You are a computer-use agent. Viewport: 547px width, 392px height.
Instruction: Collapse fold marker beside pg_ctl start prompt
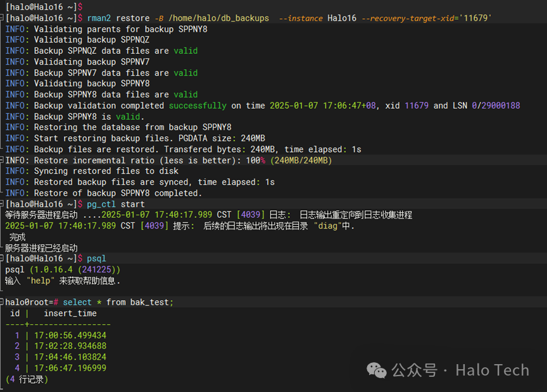coord(2,204)
